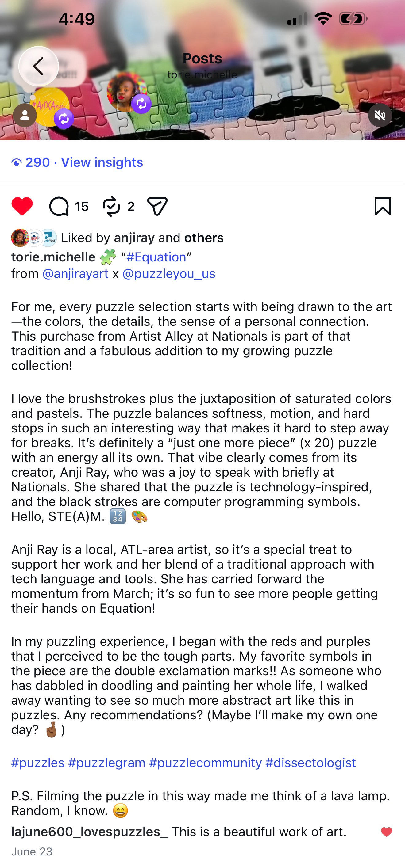This screenshot has width=405, height=868.
Task: Open comments via speech bubble icon
Action: click(59, 206)
